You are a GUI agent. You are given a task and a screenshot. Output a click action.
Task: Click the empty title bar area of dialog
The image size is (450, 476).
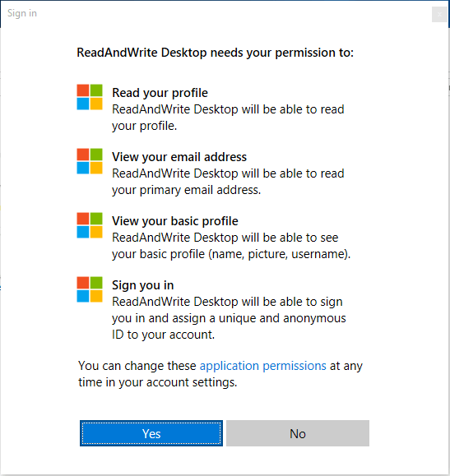(234, 14)
